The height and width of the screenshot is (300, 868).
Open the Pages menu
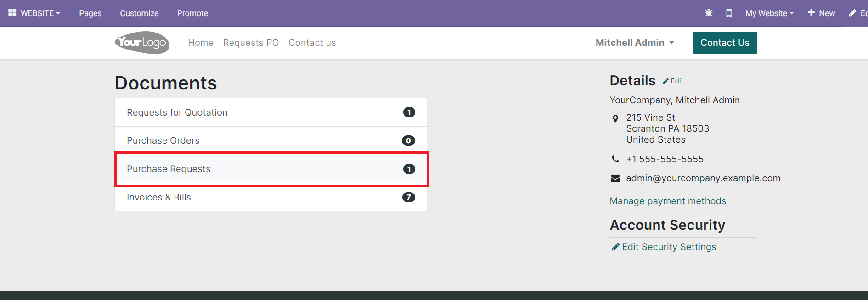(x=90, y=13)
